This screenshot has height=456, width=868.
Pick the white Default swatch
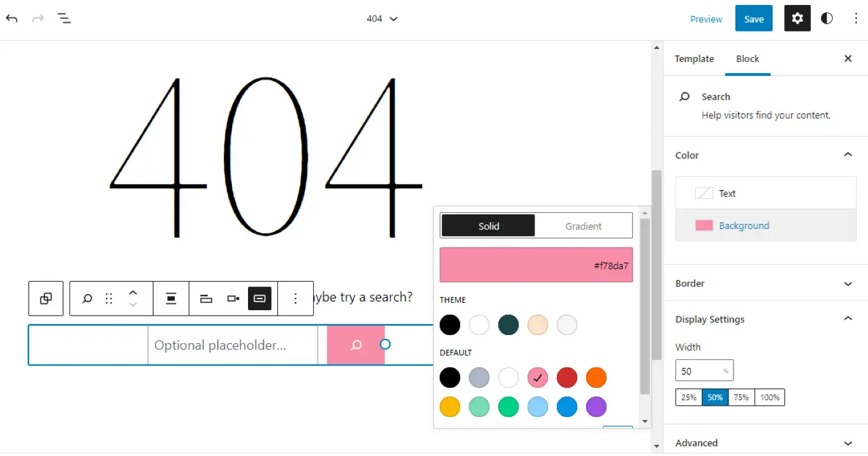point(508,377)
